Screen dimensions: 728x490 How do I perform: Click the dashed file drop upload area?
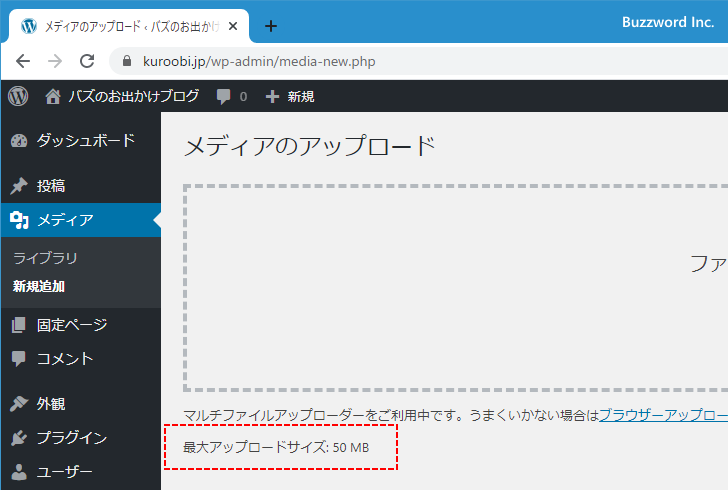(455, 288)
